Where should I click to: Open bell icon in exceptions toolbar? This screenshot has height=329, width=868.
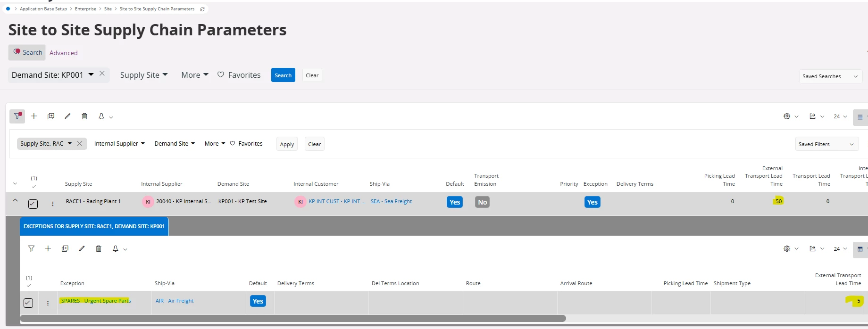click(115, 248)
